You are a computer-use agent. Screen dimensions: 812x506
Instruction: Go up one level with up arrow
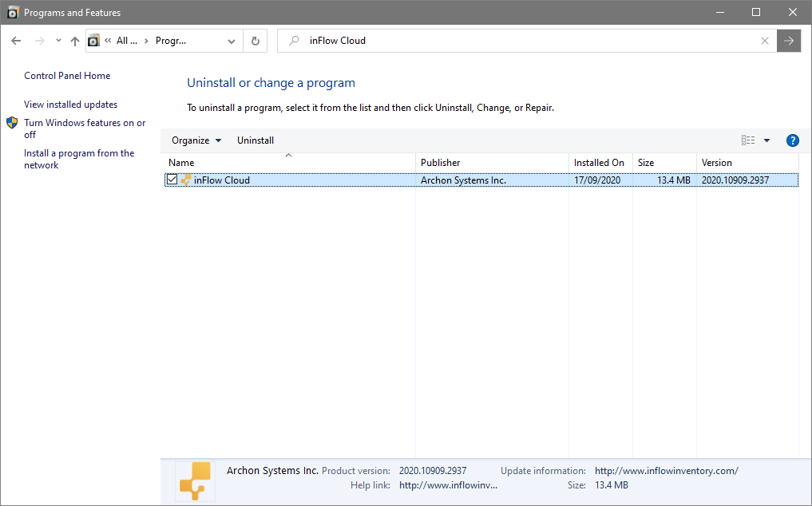coord(75,41)
